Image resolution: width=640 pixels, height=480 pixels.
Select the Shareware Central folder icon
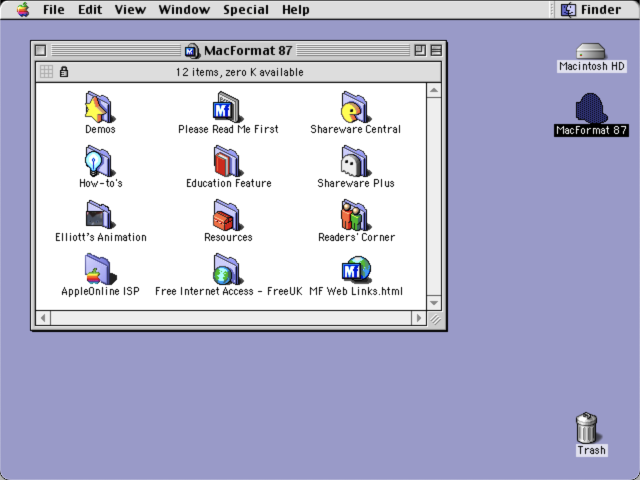pyautogui.click(x=356, y=107)
